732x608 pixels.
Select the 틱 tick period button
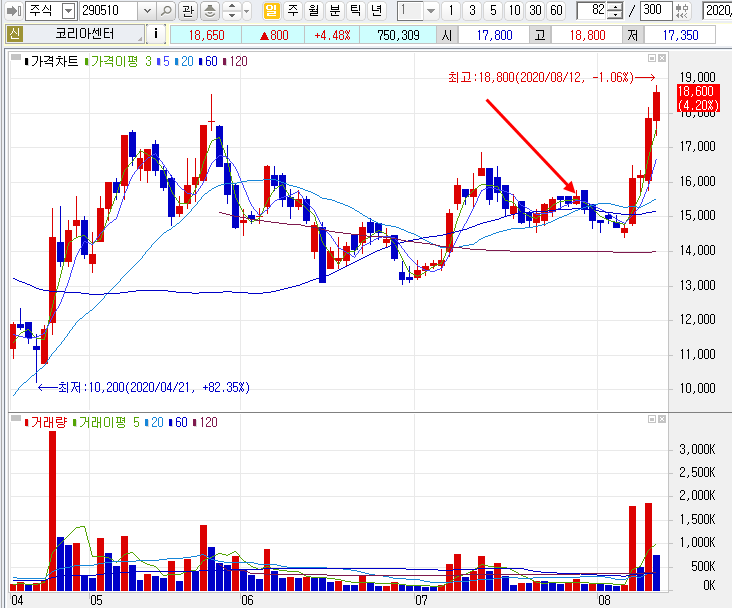356,10
